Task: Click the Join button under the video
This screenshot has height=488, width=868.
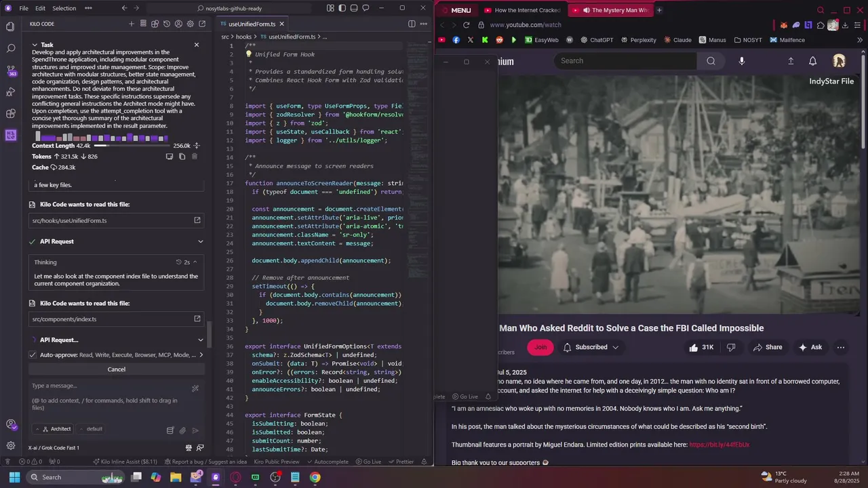Action: point(540,347)
